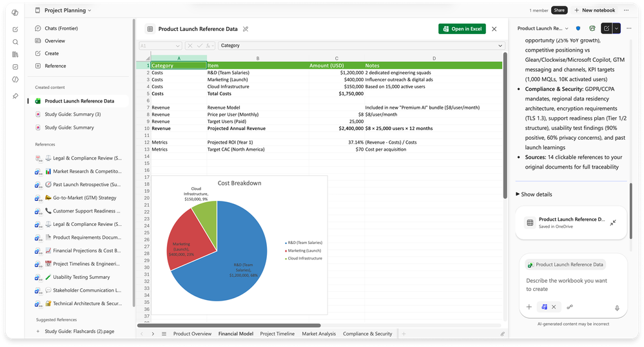Open the Market Analysis sheet tab
Viewport: 644px width, 347px height.
[318, 334]
